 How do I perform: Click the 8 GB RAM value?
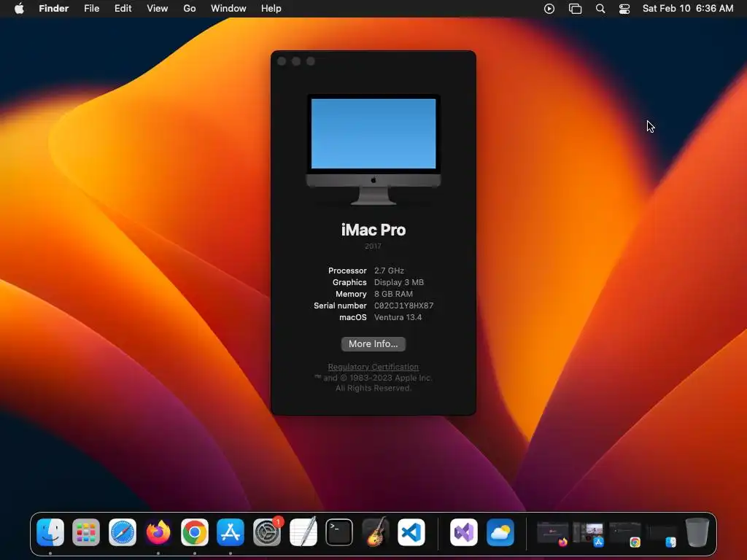(x=393, y=294)
